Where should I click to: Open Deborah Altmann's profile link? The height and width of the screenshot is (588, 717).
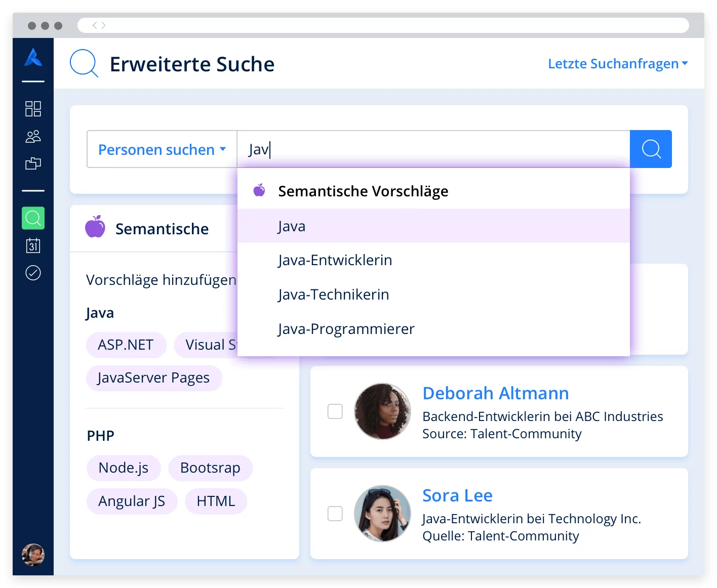click(496, 393)
